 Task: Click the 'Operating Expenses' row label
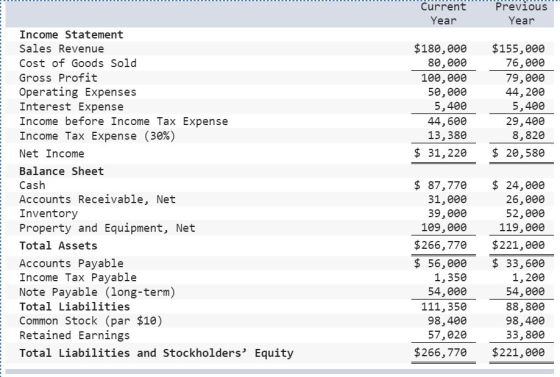pos(78,92)
